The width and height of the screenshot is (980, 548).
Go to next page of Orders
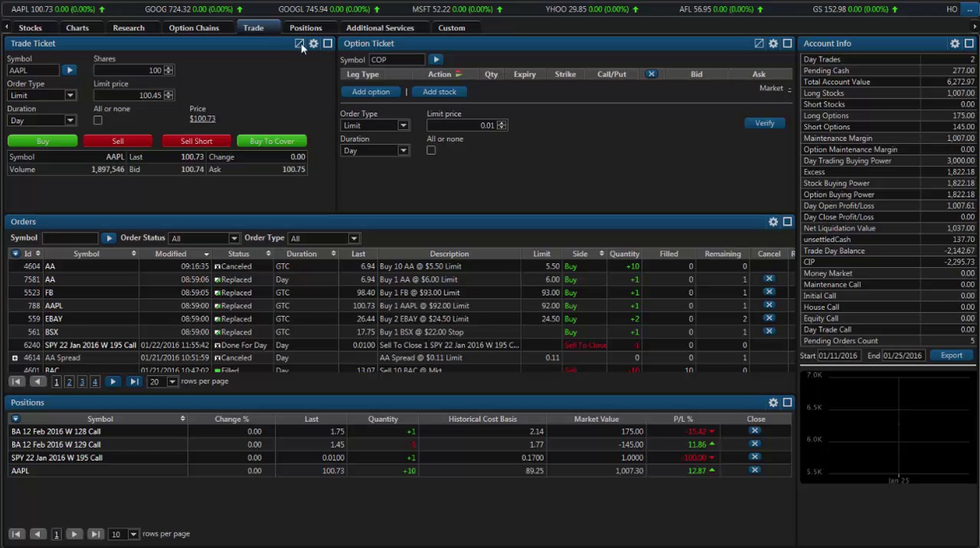113,382
